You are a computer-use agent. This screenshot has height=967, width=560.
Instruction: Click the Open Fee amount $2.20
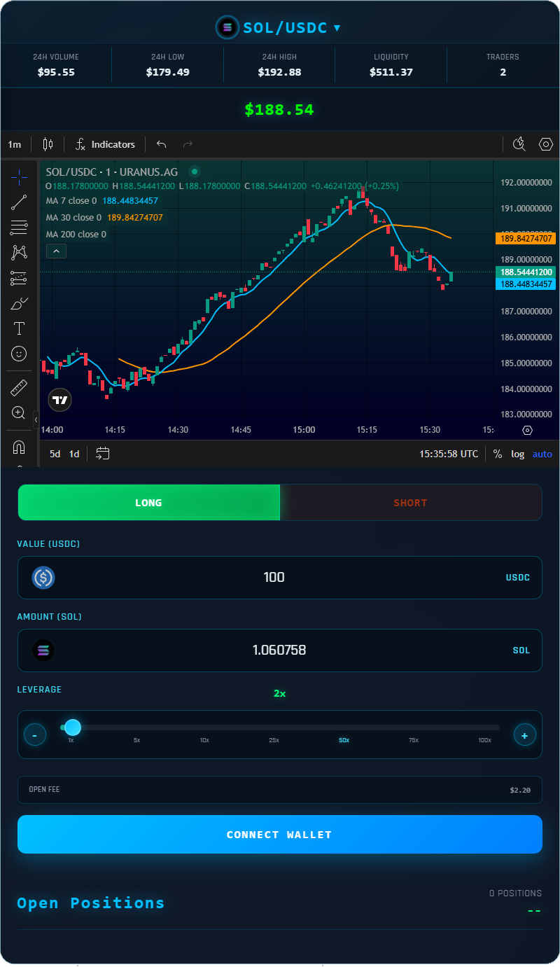click(520, 790)
